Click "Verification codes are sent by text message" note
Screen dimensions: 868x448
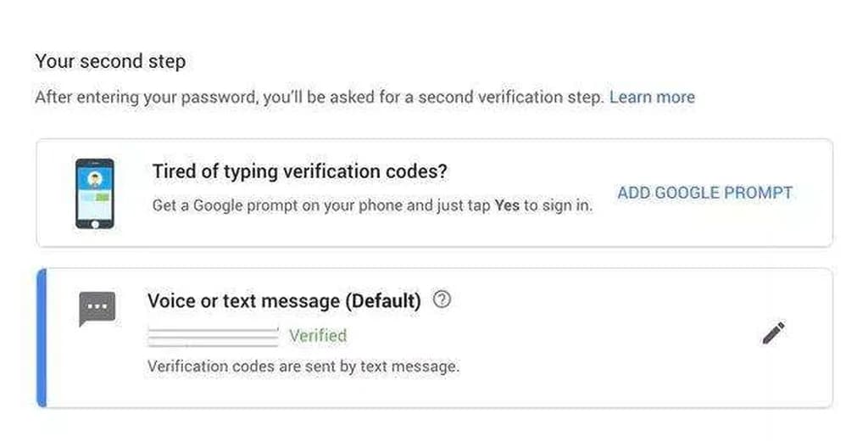pos(303,367)
